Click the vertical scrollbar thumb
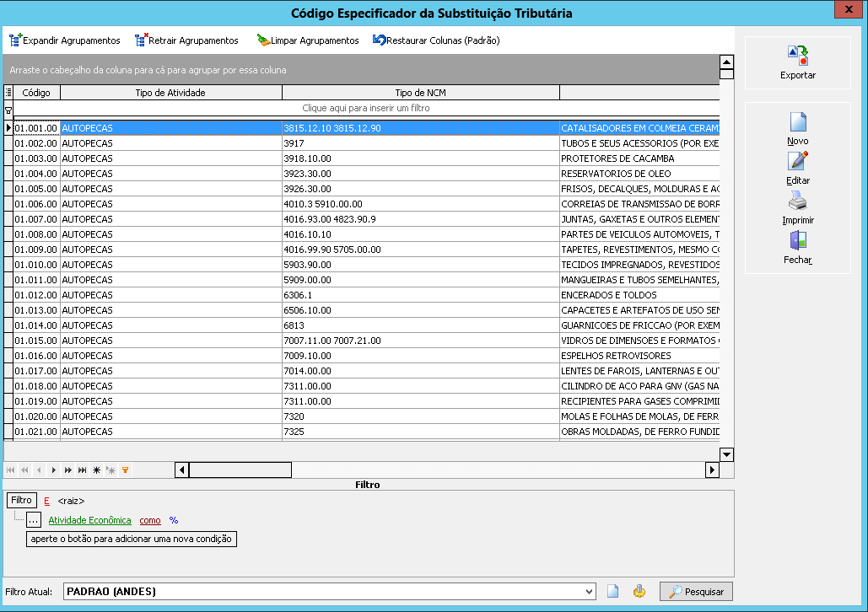 coord(726,74)
